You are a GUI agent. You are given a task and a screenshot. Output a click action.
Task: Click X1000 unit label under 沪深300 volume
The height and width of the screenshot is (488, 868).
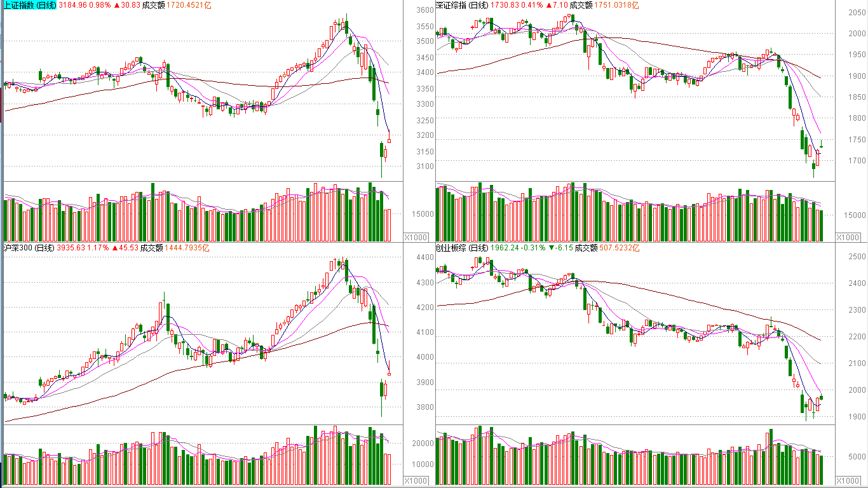[416, 481]
